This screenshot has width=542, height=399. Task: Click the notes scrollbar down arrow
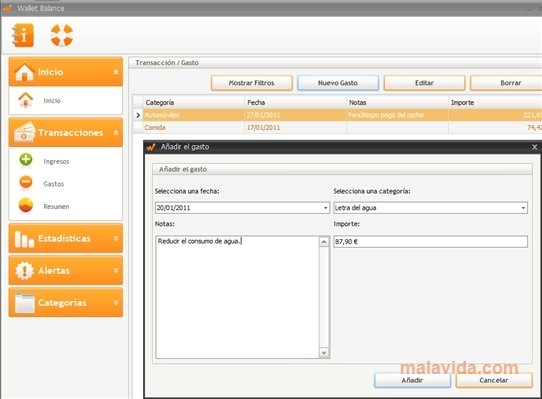(324, 353)
